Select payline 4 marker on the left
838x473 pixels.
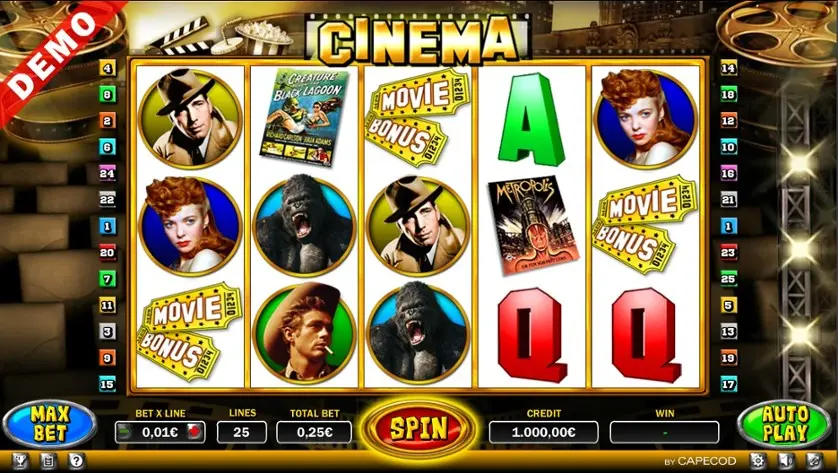point(107,68)
